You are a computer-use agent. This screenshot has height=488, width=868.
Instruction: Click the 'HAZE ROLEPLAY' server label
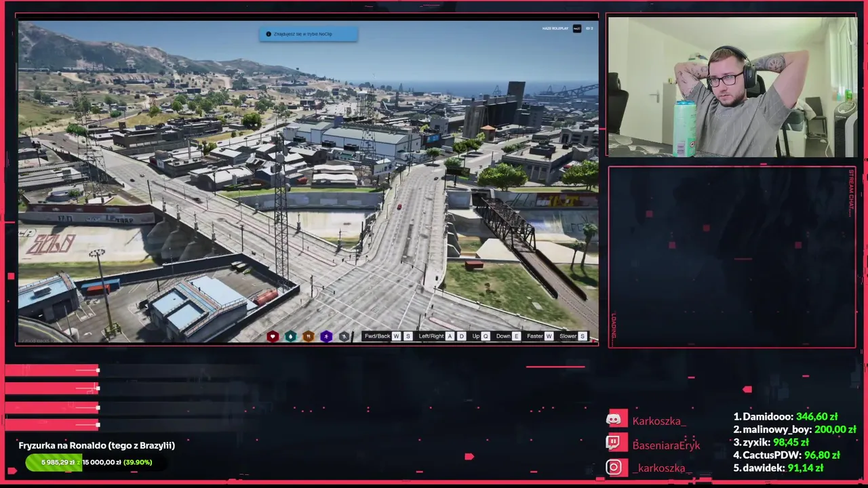555,28
